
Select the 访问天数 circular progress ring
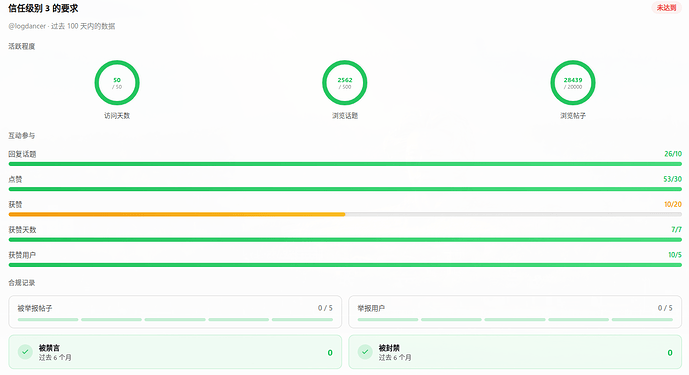pyautogui.click(x=117, y=83)
